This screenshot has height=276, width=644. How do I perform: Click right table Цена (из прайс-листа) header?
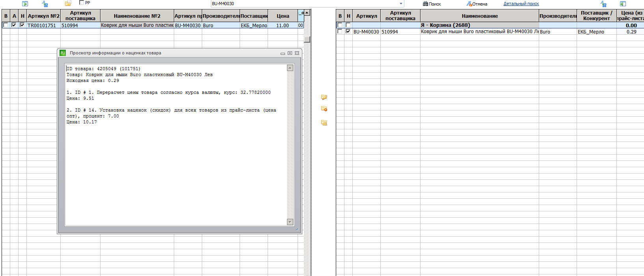click(x=631, y=16)
